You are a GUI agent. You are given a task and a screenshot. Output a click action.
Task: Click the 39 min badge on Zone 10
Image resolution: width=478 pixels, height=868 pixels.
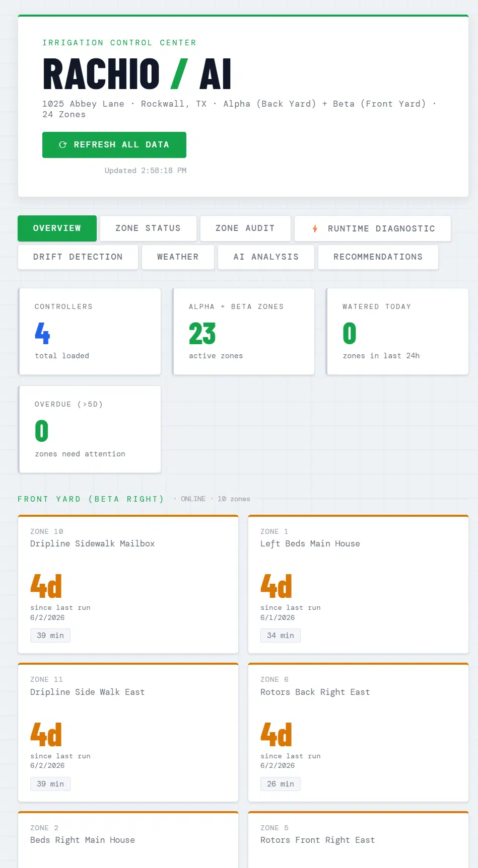50,636
